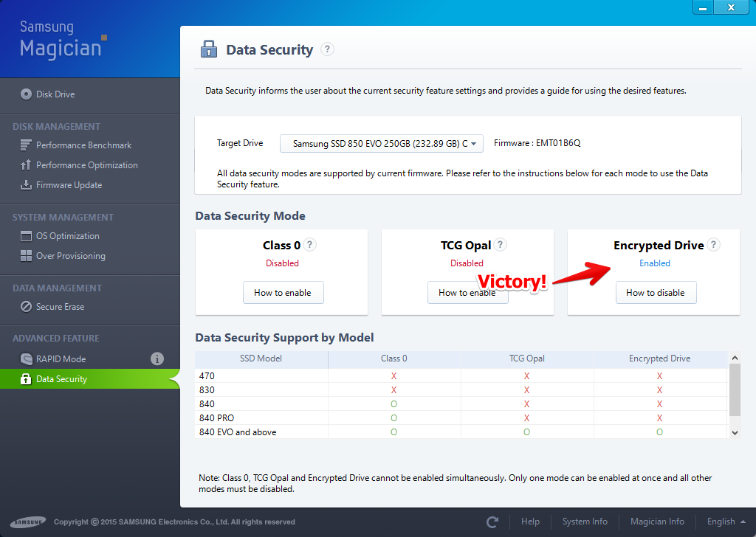Click the Class 0 table column header
This screenshot has width=756, height=537.
[394, 358]
